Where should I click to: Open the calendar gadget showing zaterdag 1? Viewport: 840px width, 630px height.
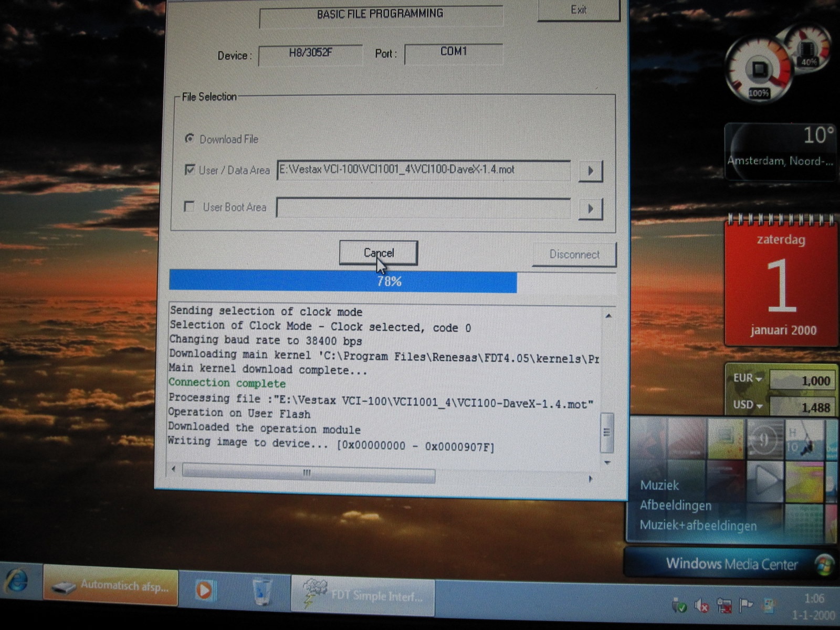pyautogui.click(x=781, y=283)
